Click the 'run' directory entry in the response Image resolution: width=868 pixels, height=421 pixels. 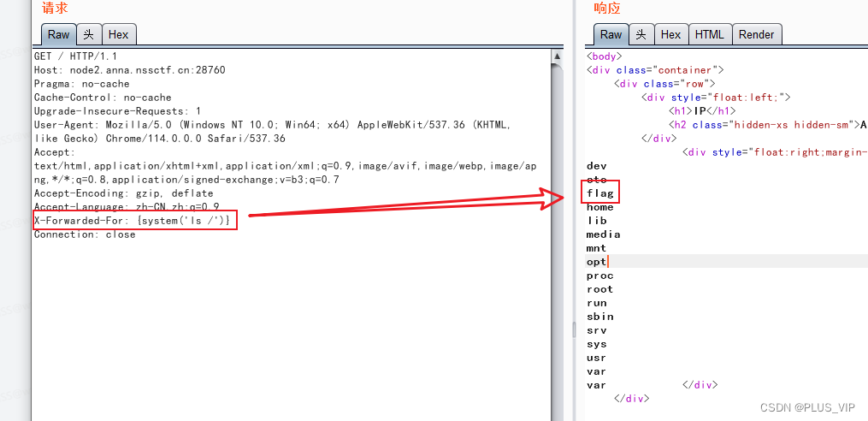(x=597, y=302)
